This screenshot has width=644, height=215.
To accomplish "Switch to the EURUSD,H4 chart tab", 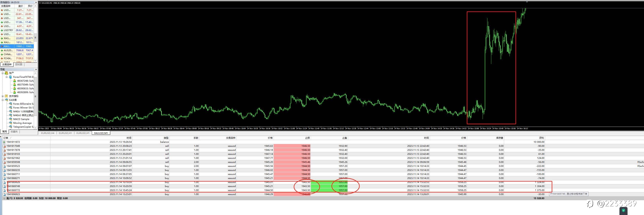I will pyautogui.click(x=48, y=133).
